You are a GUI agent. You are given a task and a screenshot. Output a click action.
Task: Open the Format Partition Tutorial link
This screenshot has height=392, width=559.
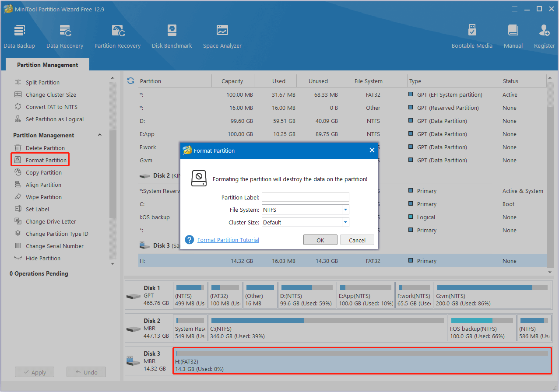pos(228,240)
